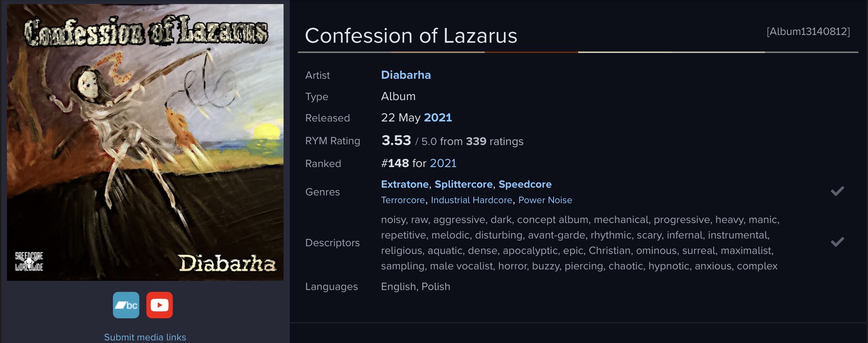
Task: Select the Extratone genre link
Action: 405,184
